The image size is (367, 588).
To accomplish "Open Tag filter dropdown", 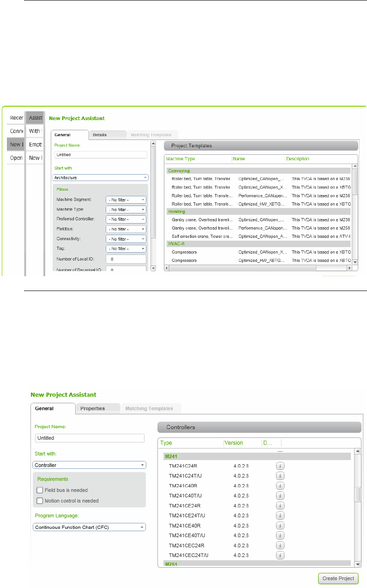I will 126,249.
